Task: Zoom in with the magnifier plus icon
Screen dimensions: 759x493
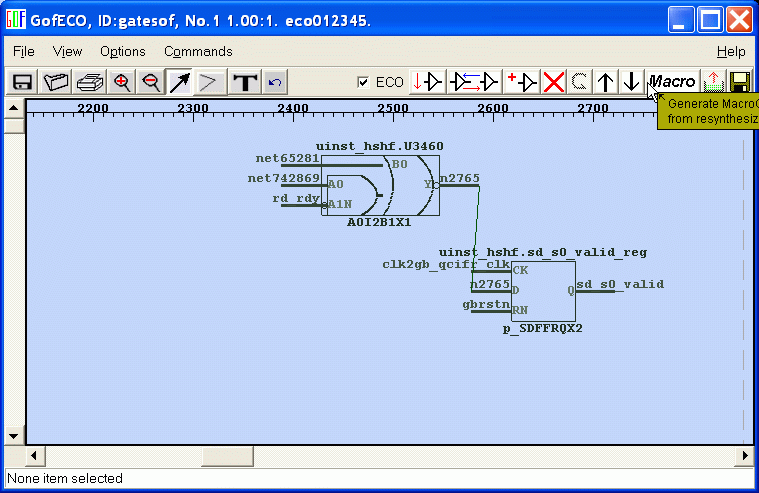Action: (122, 82)
